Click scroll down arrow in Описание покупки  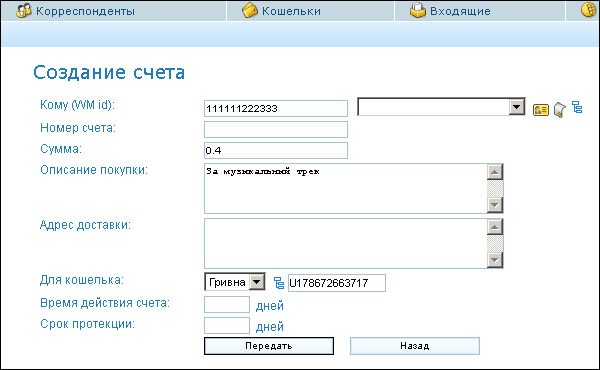(x=495, y=205)
